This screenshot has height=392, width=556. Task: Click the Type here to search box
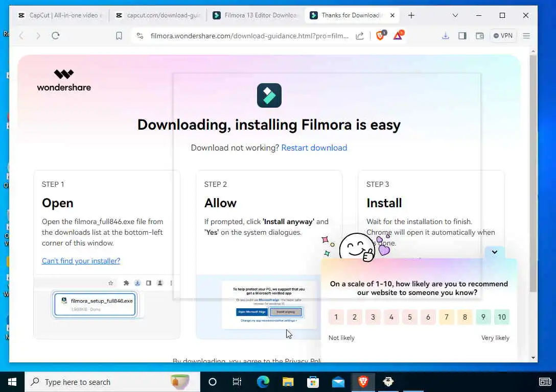point(112,382)
